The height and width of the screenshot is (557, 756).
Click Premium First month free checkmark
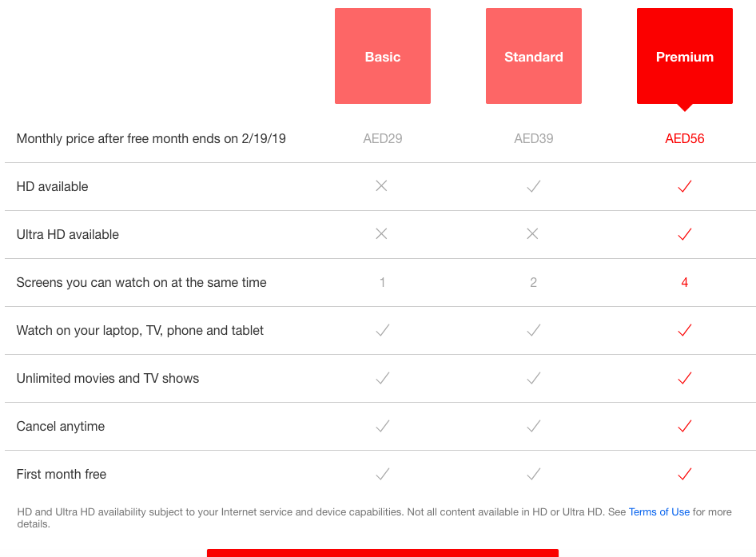pos(684,474)
